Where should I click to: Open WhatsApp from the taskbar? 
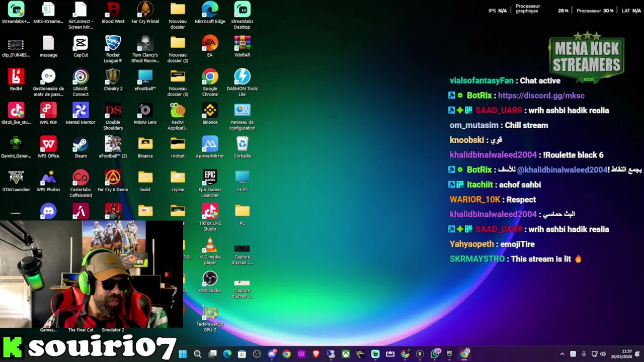pos(435,354)
